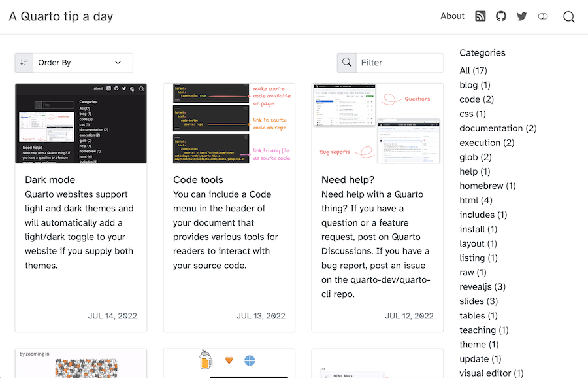Open the Code tools post thumbnail

click(229, 123)
